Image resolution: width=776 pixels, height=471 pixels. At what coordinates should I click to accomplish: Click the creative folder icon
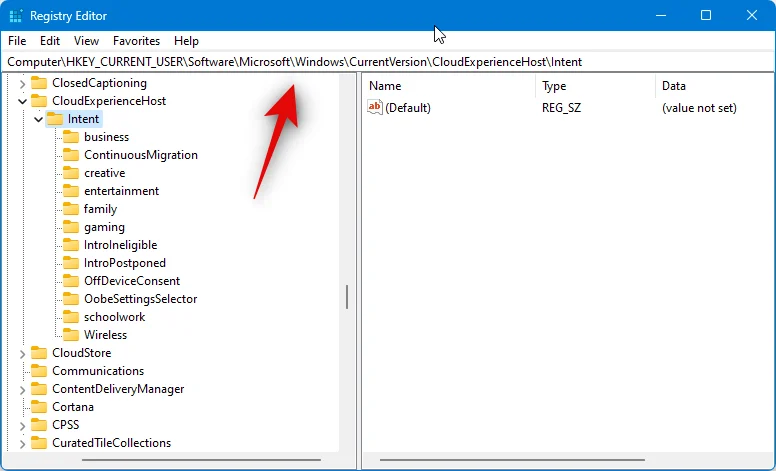[71, 173]
